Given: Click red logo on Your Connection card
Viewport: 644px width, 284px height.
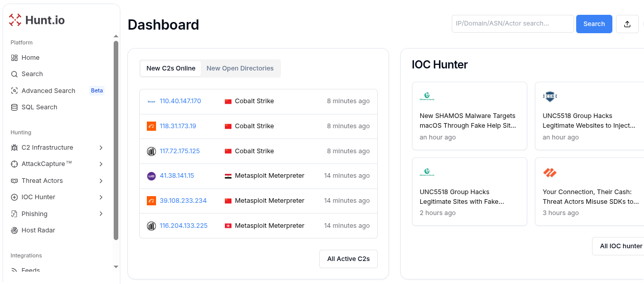Looking at the screenshot, I should coord(550,173).
